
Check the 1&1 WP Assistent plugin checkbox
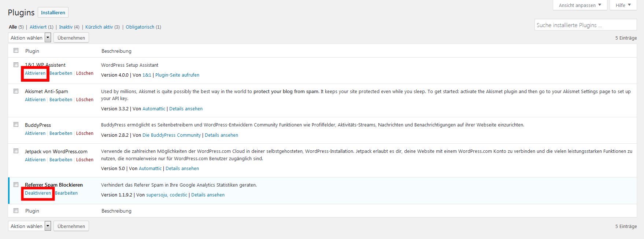[x=16, y=65]
